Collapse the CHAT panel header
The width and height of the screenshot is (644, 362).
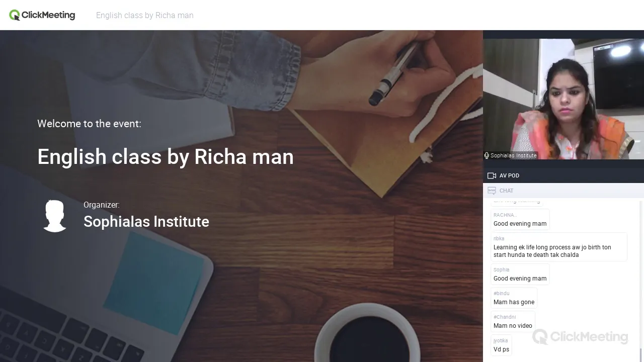[563, 191]
